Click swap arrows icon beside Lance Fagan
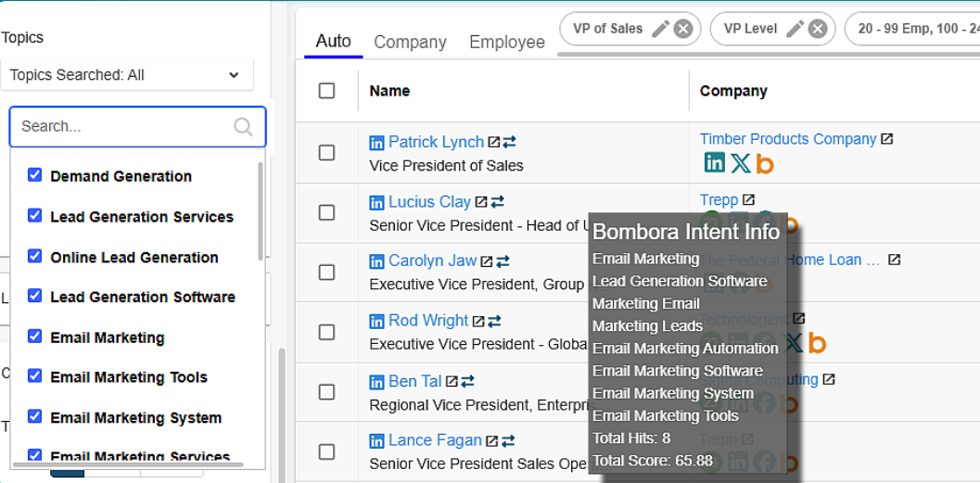 (508, 441)
